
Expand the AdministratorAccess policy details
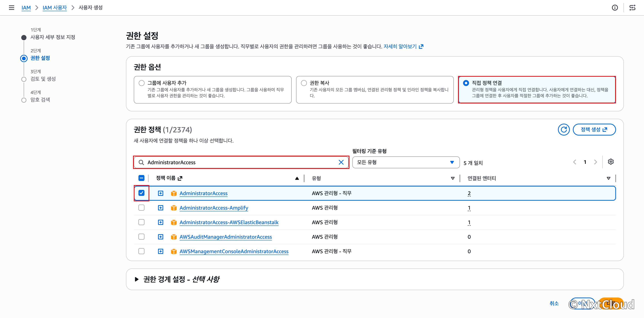[x=160, y=193]
